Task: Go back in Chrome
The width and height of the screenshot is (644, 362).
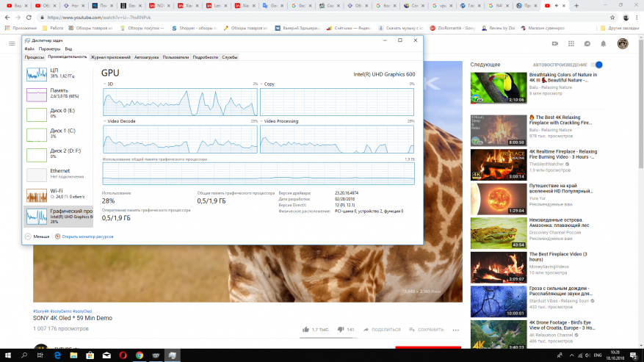Action: [x=7, y=18]
